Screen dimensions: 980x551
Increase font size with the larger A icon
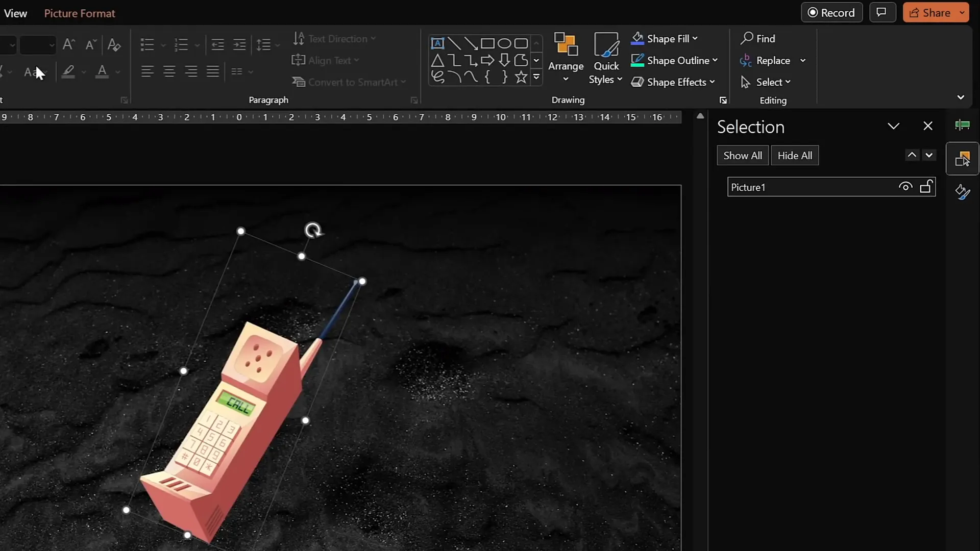click(x=68, y=44)
